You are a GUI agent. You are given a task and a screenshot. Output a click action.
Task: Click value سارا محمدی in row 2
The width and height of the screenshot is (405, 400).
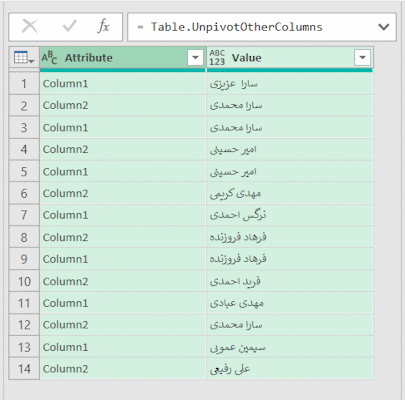(x=290, y=106)
